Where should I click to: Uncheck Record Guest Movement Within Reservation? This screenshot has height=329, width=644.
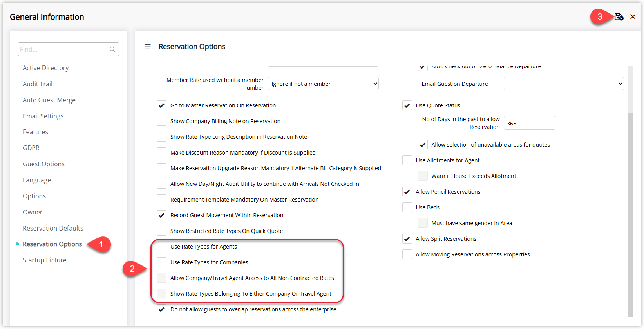click(161, 215)
